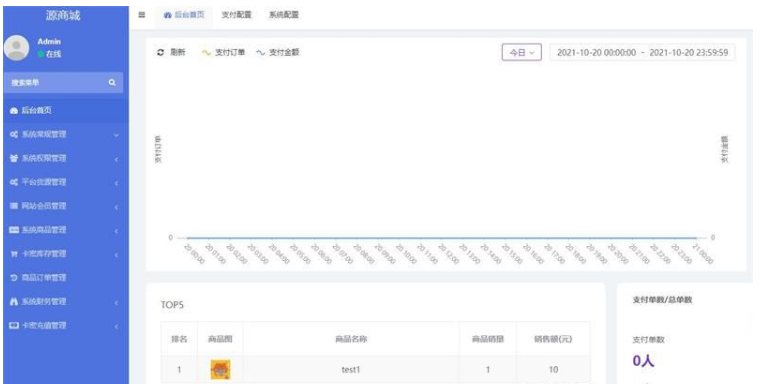The height and width of the screenshot is (384, 766).
Task: Expand the 网站会员管理 arrow
Action: click(116, 207)
